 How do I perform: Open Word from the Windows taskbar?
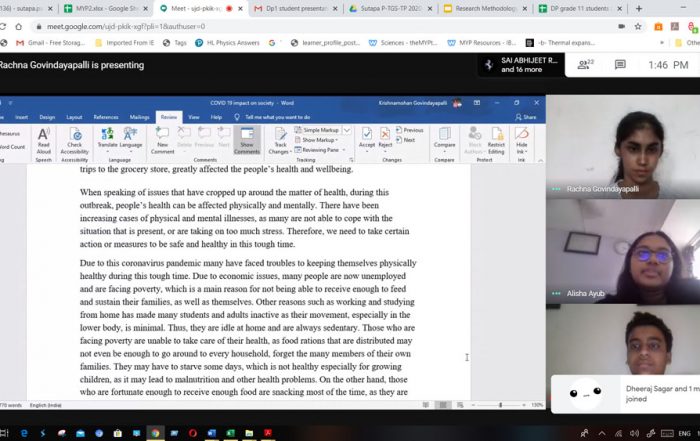coord(212,433)
